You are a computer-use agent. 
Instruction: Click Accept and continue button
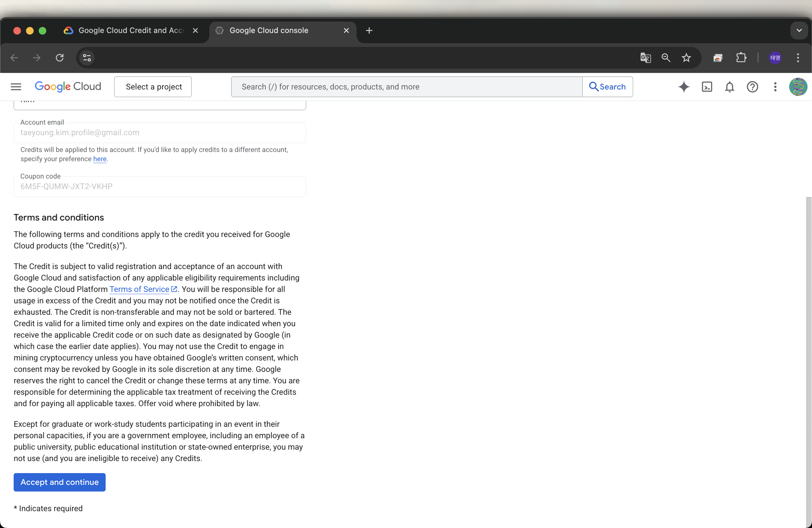(60, 482)
